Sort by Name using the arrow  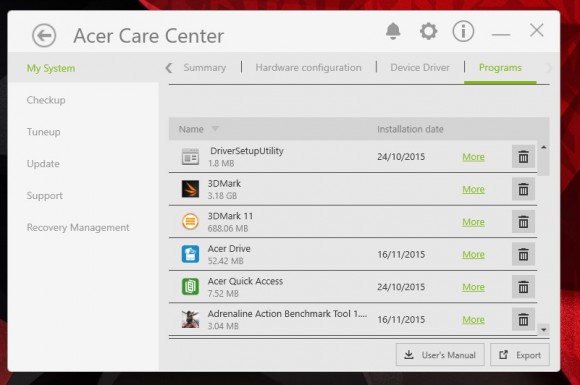pos(215,129)
